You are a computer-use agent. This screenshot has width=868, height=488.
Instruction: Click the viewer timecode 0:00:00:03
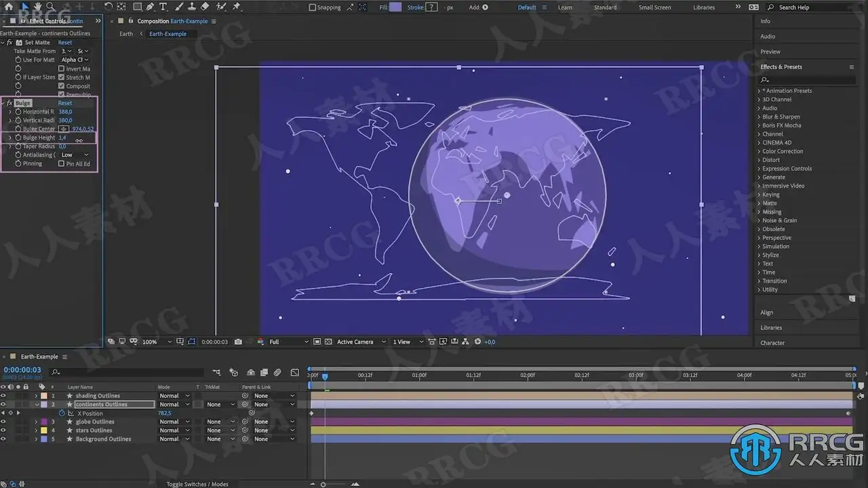[215, 342]
